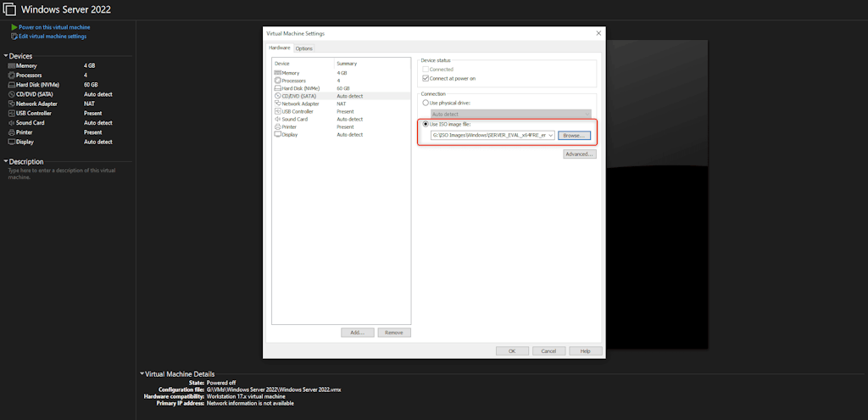Select Display icon in settings device list
The width and height of the screenshot is (868, 420).
click(x=278, y=135)
